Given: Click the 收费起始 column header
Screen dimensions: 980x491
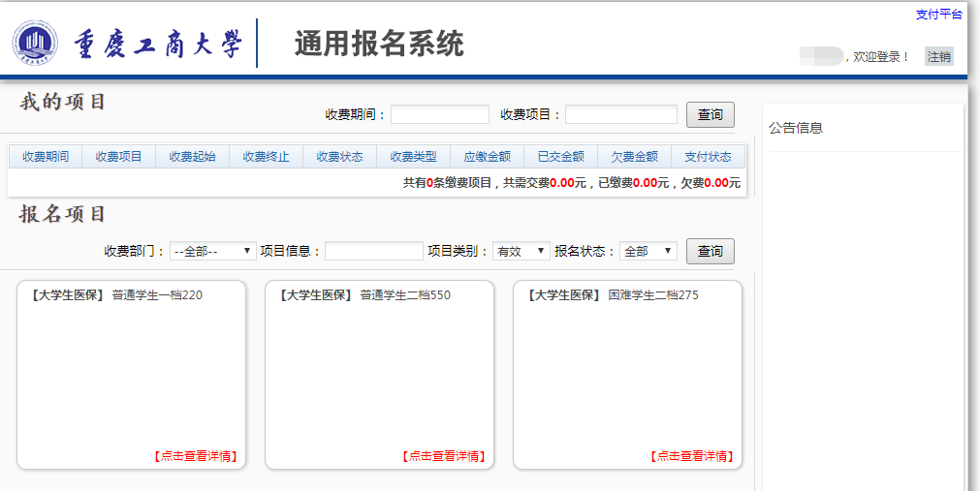Looking at the screenshot, I should click(192, 157).
